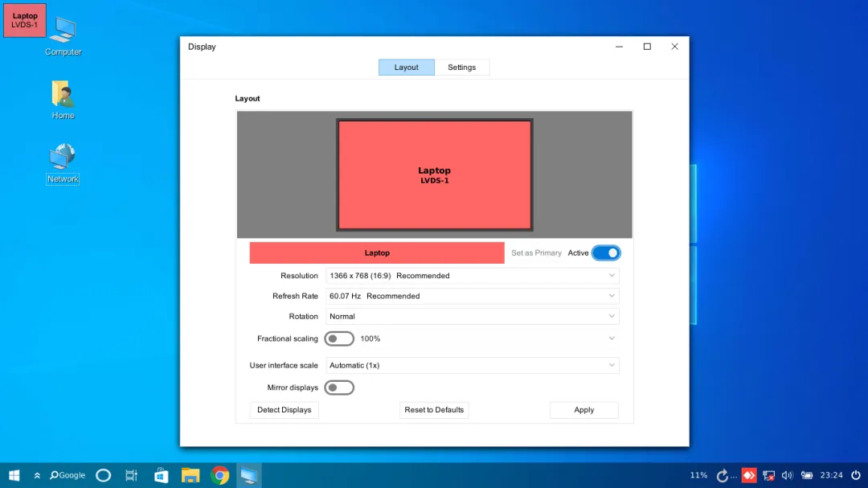This screenshot has width=868, height=488.
Task: Click the 11% indicator in the tray
Action: click(698, 475)
